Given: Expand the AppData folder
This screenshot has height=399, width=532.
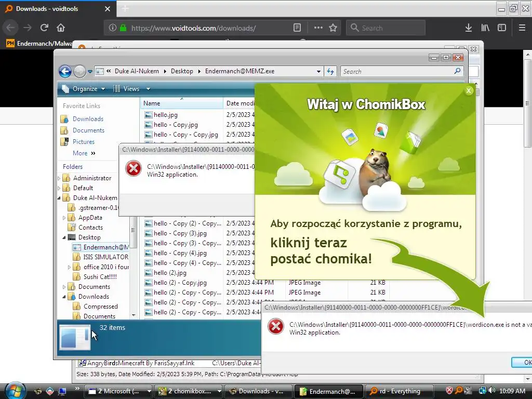Looking at the screenshot, I should click(x=64, y=218).
